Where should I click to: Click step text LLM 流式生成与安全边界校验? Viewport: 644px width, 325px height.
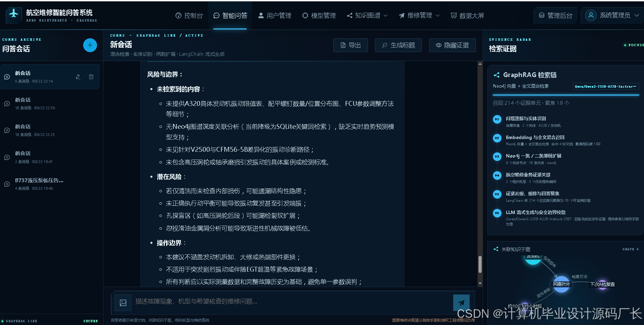tap(536, 212)
